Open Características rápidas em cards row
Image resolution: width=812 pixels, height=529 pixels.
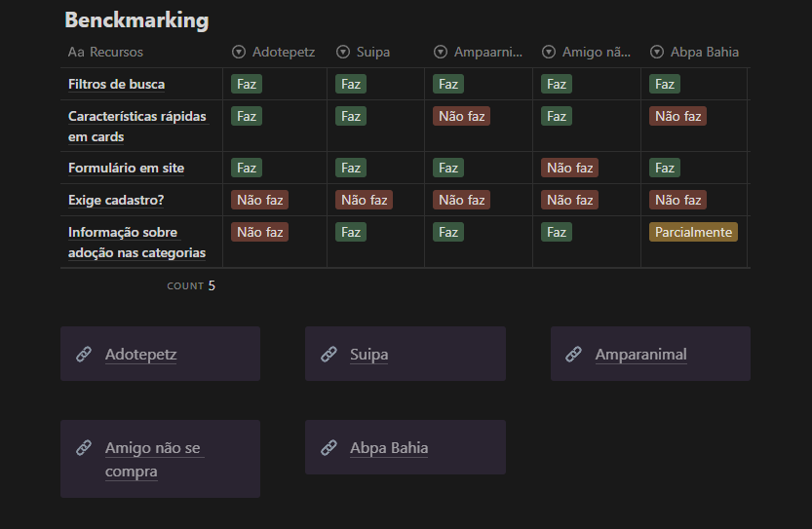pos(137,127)
